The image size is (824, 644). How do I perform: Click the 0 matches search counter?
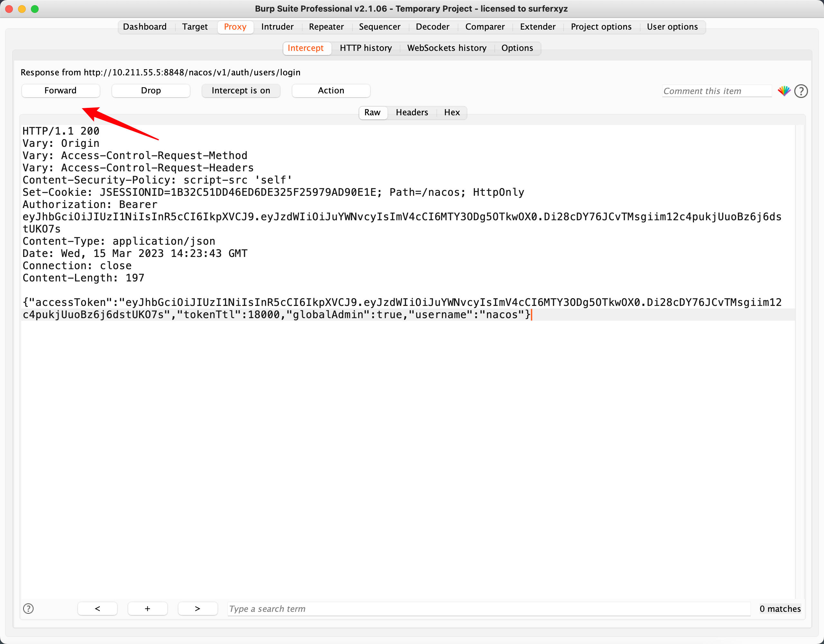[x=780, y=609]
